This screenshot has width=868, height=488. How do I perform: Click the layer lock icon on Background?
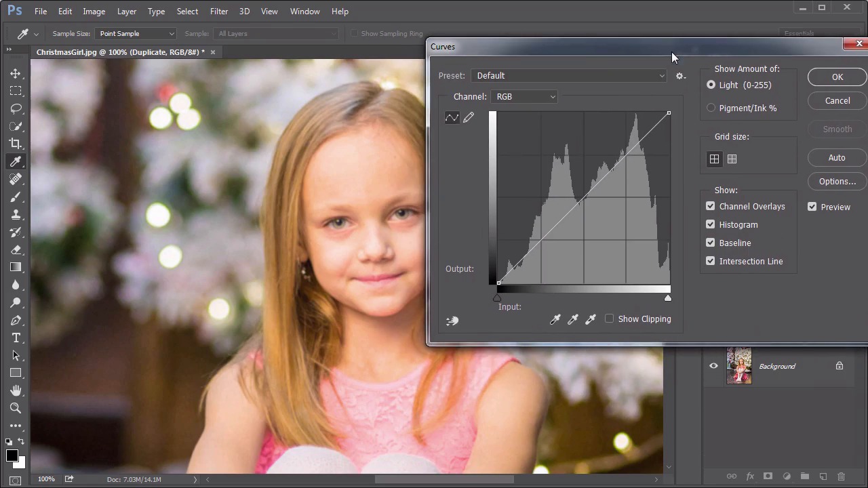pyautogui.click(x=840, y=366)
